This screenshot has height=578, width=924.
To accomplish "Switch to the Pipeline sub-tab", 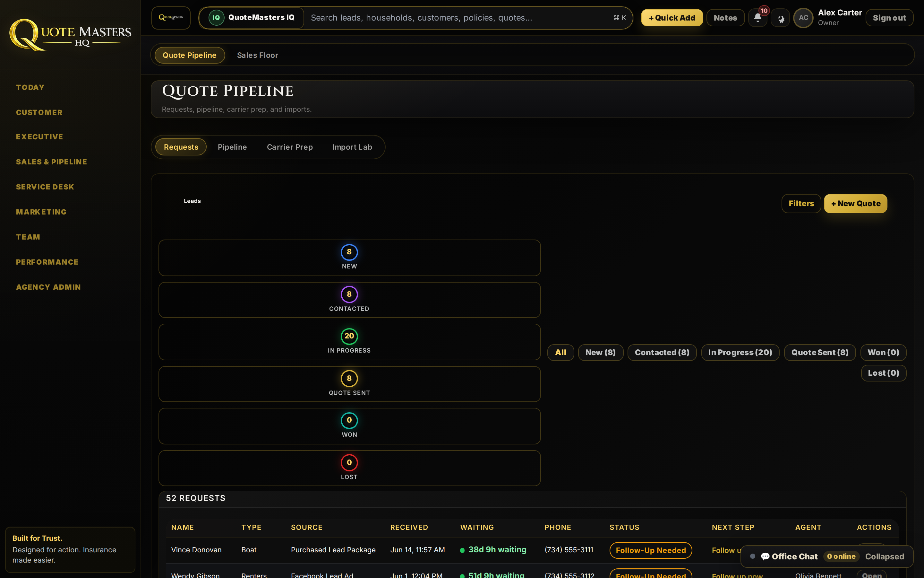I will pyautogui.click(x=232, y=147).
